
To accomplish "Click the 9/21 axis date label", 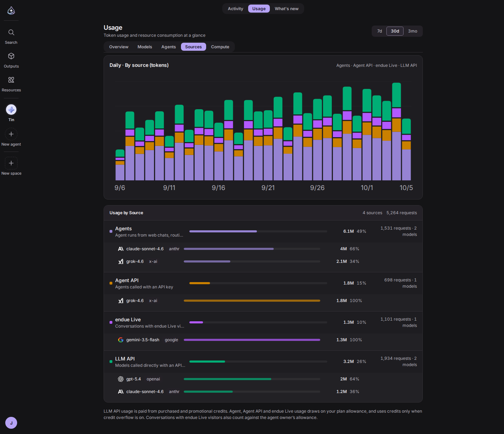I will tap(268, 188).
